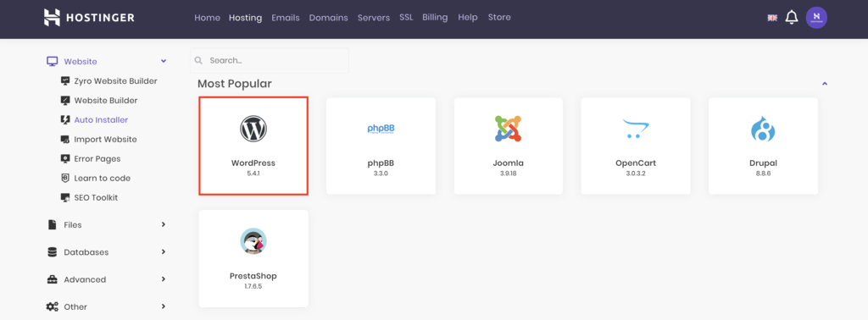Click the Drupal drop logo
Viewport: 868px width, 320px height.
[x=763, y=130]
